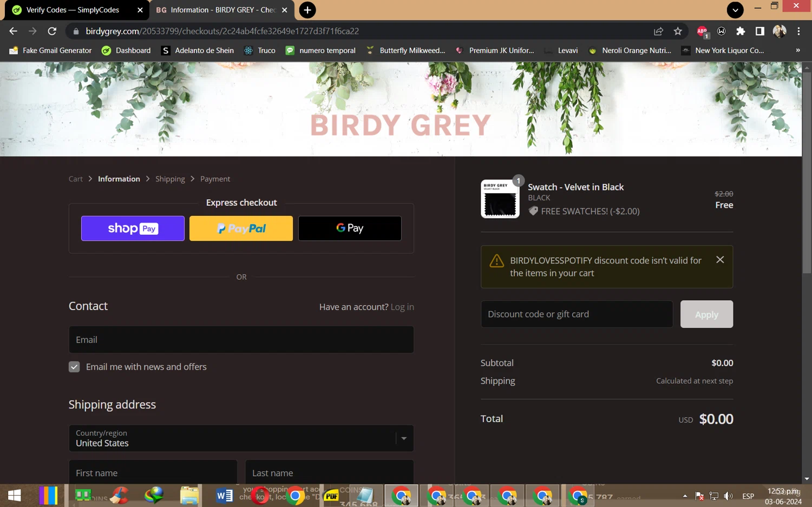812x507 pixels.
Task: Click the Swatch - Velvet in Black thumbnail
Action: pos(500,199)
